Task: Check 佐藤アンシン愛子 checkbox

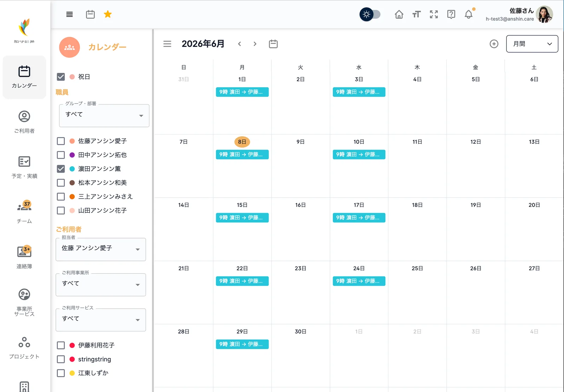Action: [x=61, y=141]
